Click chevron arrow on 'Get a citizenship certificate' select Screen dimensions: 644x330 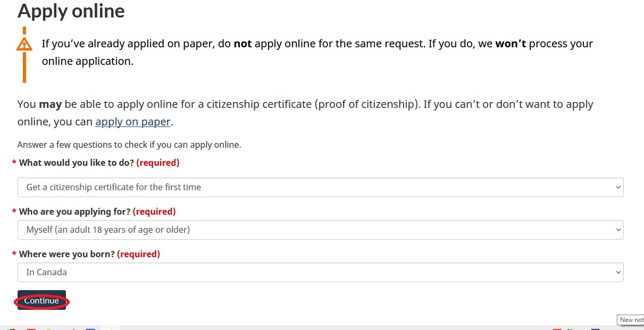tap(617, 187)
